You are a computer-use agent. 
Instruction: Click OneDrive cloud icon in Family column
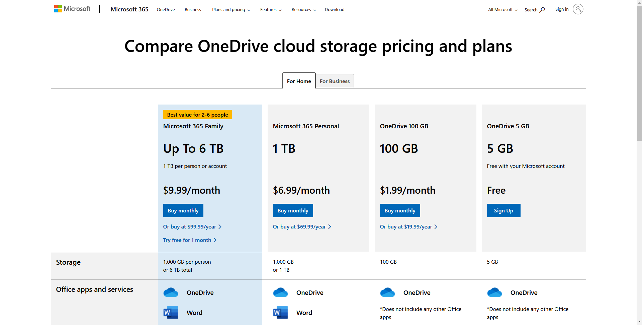[x=171, y=292]
